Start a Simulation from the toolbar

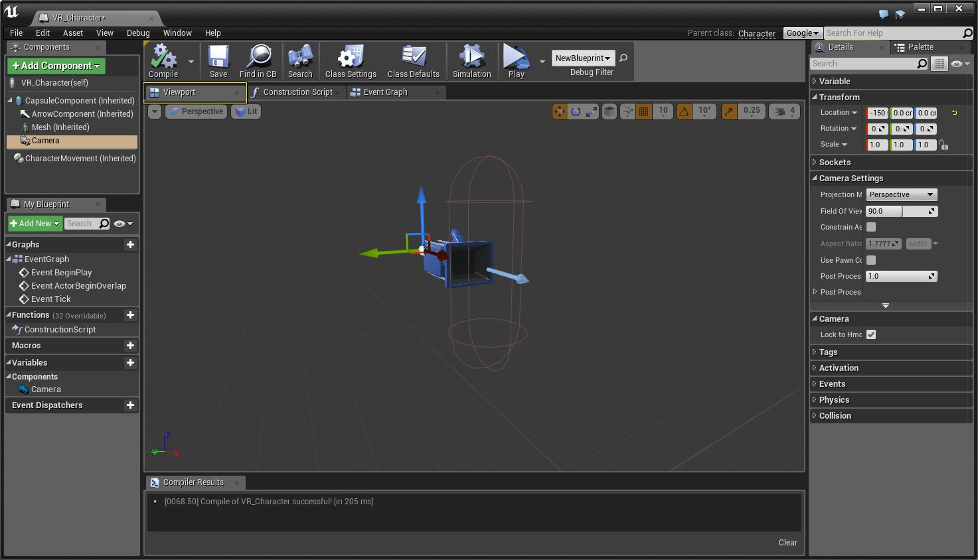point(471,61)
